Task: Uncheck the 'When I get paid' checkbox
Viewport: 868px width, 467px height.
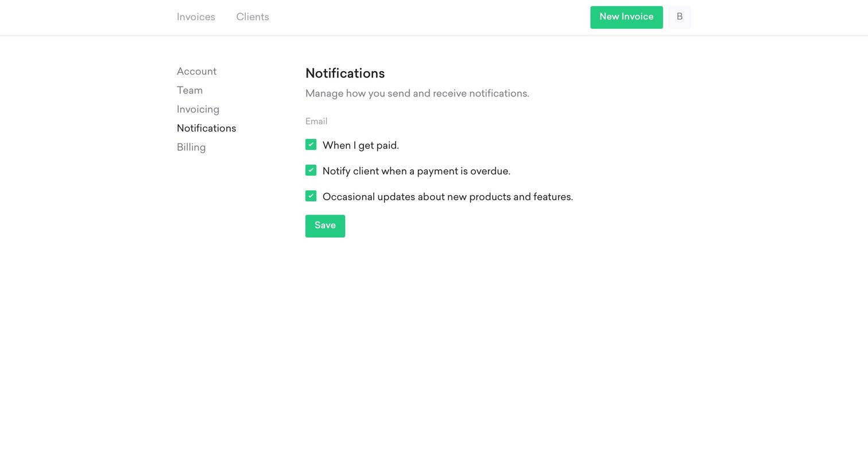Action: [x=311, y=145]
